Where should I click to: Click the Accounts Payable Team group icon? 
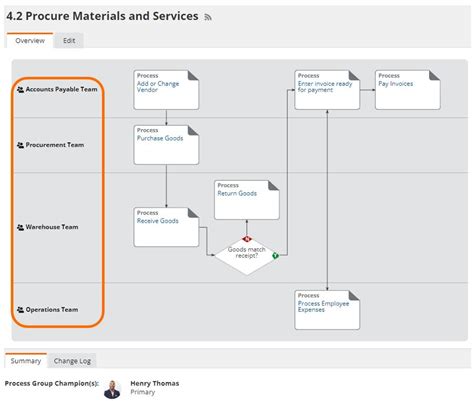[x=20, y=89]
